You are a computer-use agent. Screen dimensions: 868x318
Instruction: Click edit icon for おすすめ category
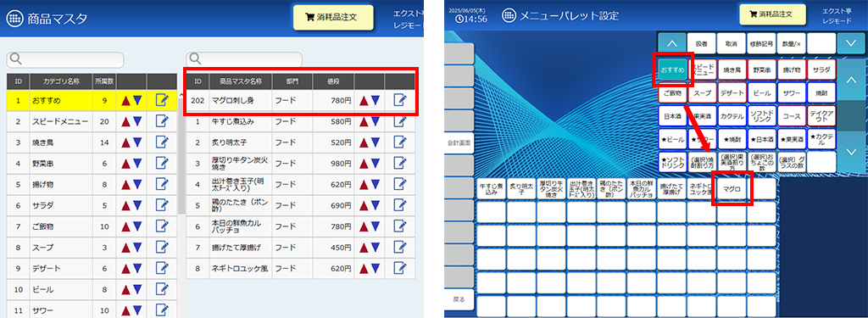click(162, 100)
